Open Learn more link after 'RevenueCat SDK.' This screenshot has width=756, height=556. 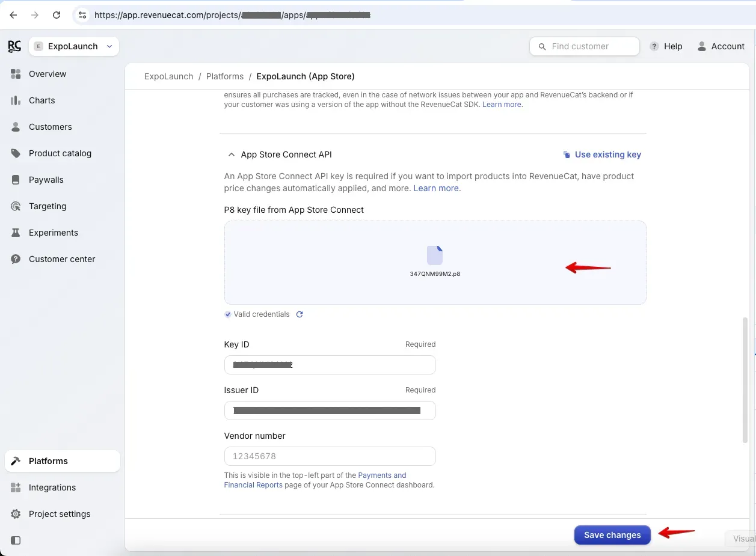coord(503,105)
